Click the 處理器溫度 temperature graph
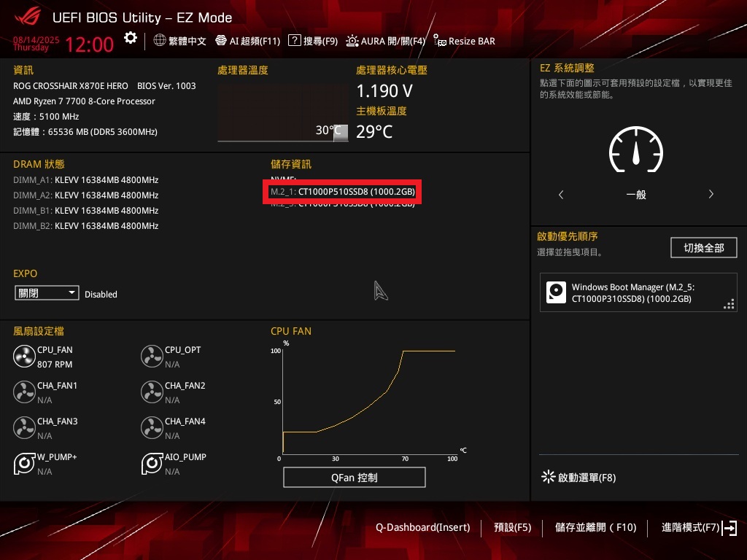The width and height of the screenshot is (747, 560). tap(283, 113)
